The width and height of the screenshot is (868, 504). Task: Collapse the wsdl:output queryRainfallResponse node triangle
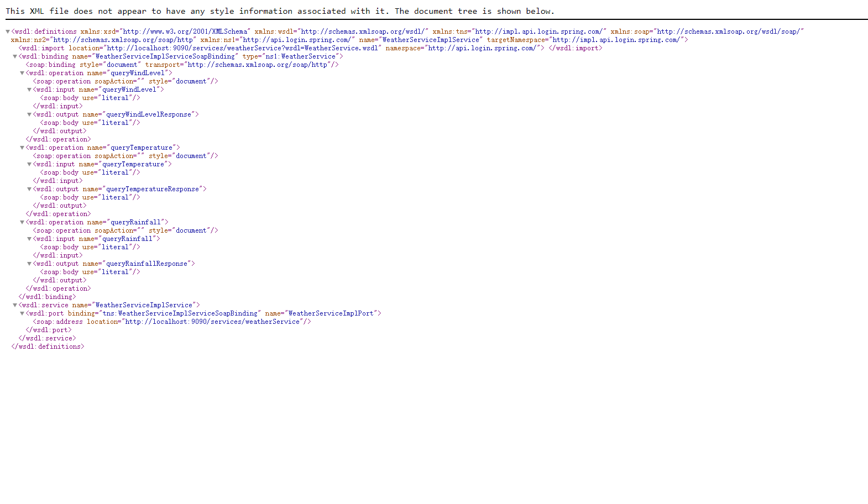coord(29,264)
